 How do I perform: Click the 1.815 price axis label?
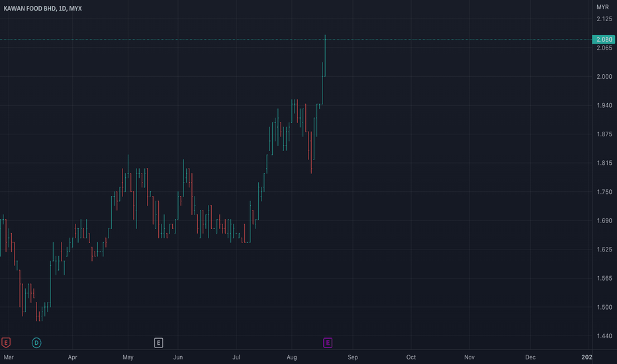pos(604,163)
